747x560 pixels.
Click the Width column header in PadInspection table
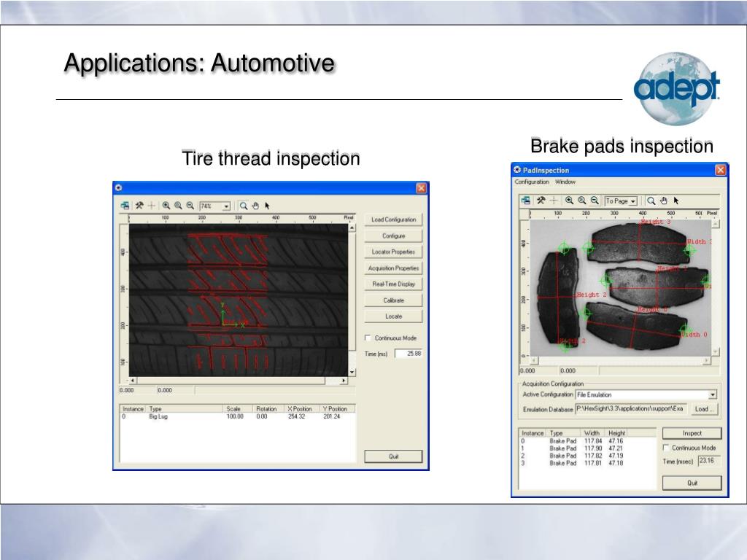click(592, 433)
